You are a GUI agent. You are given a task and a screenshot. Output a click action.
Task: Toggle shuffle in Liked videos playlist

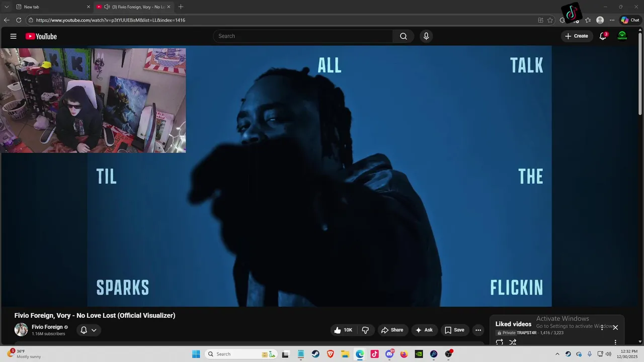click(513, 342)
